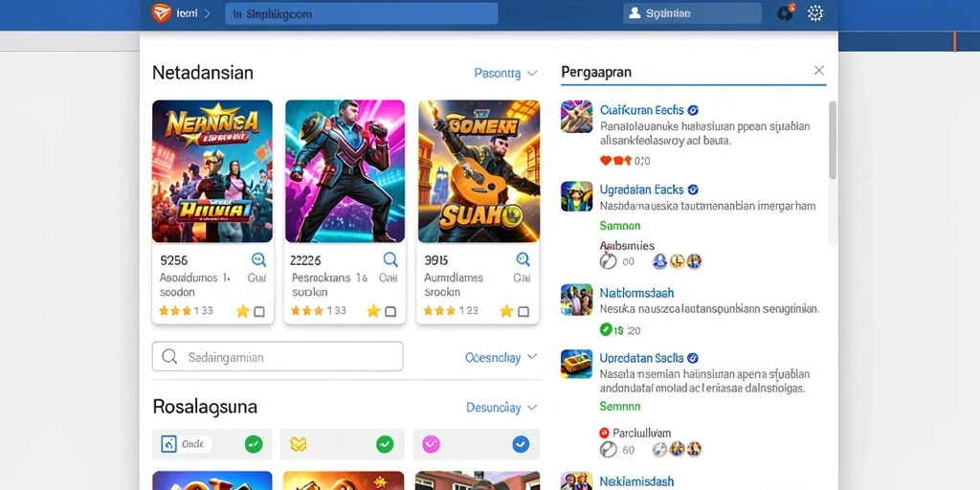Select the Dadk filter chip
Viewport: 980px width, 490px height.
click(212, 444)
